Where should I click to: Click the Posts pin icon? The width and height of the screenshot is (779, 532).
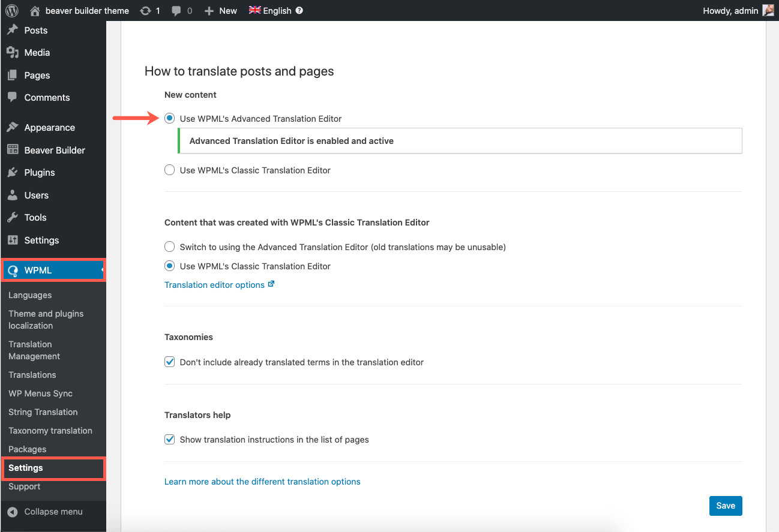[x=13, y=30]
